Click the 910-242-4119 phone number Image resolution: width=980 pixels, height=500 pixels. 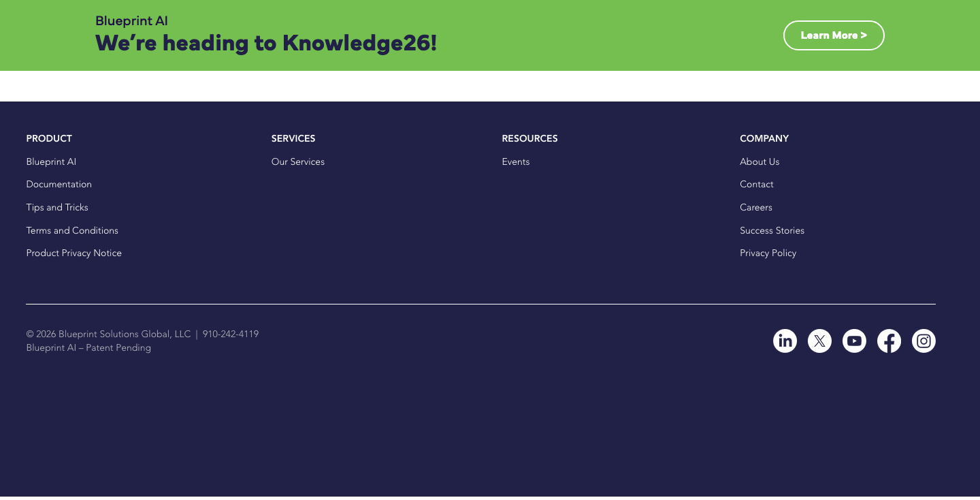pyautogui.click(x=231, y=334)
